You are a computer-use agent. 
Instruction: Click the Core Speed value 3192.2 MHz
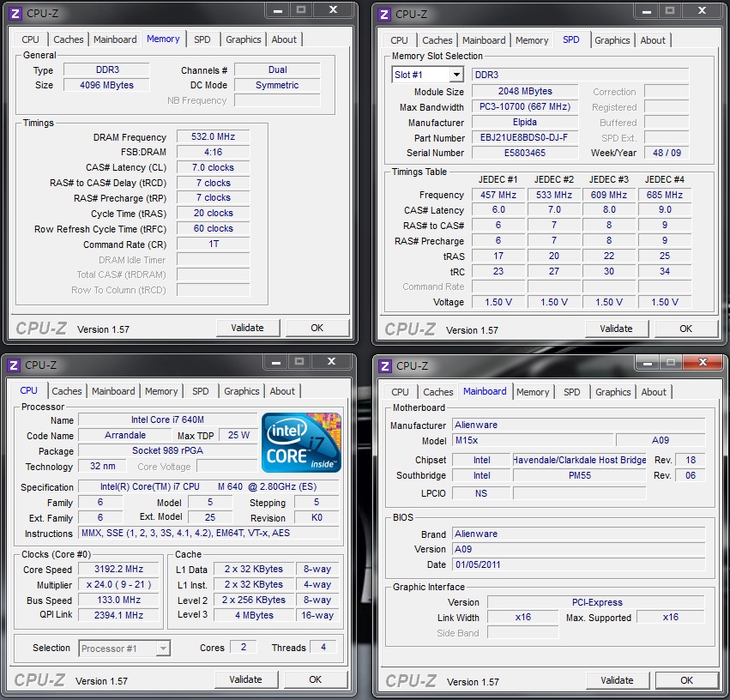(118, 570)
